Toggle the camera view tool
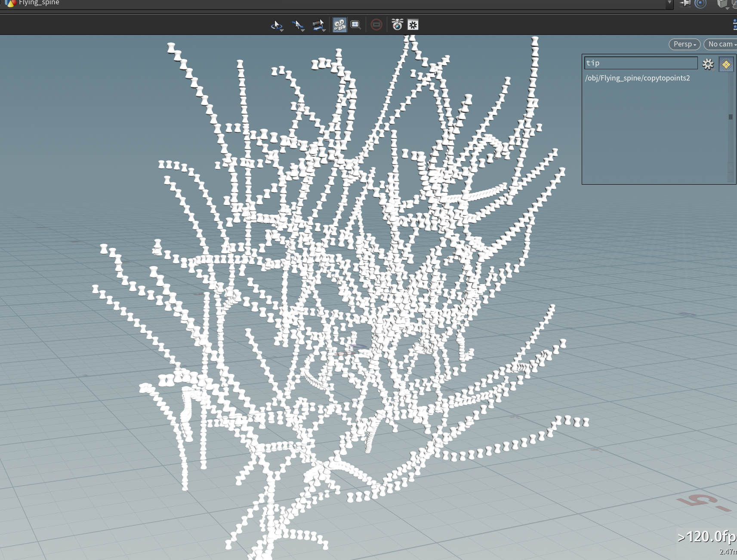This screenshot has height=560, width=737. (x=339, y=25)
